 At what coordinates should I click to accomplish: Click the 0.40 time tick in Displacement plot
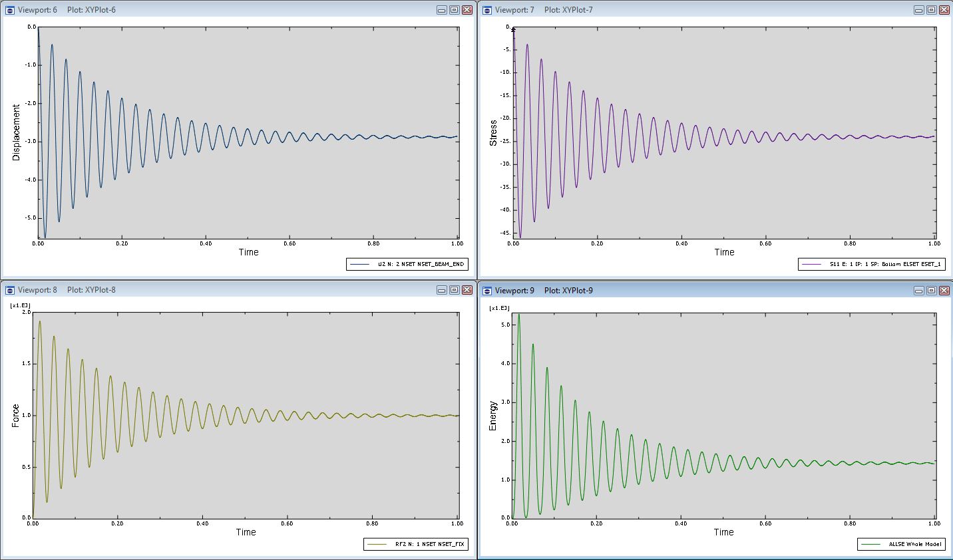click(x=206, y=243)
